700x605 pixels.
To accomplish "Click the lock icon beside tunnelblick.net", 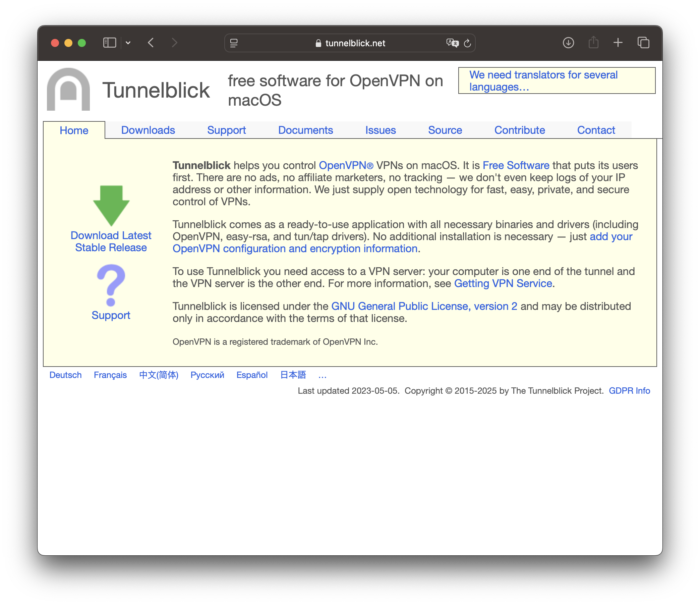I will tap(318, 43).
